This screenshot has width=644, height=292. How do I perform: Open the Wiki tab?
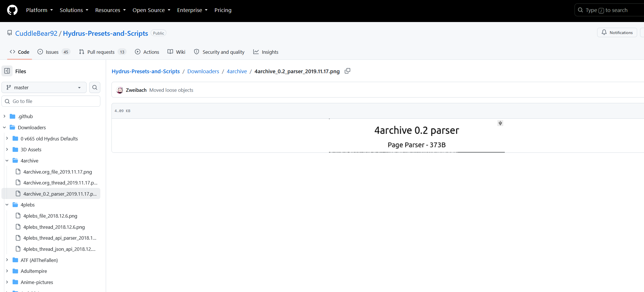point(176,52)
